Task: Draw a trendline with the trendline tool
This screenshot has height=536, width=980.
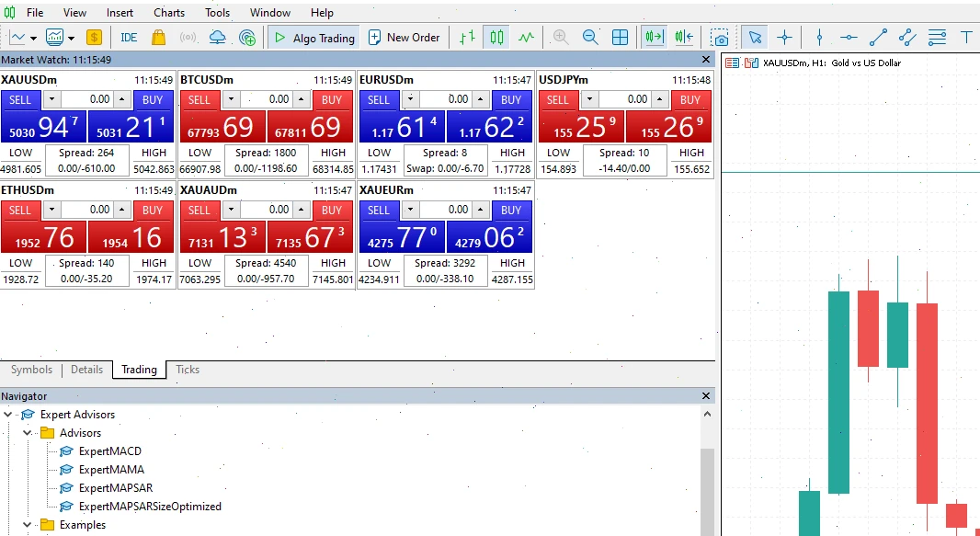Action: click(878, 38)
